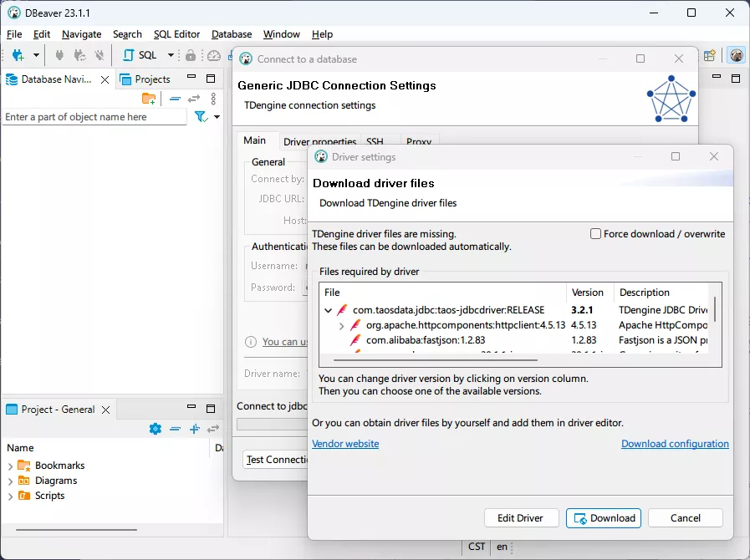Click the New Database Connection plug icon
This screenshot has width=750, height=560.
click(18, 55)
